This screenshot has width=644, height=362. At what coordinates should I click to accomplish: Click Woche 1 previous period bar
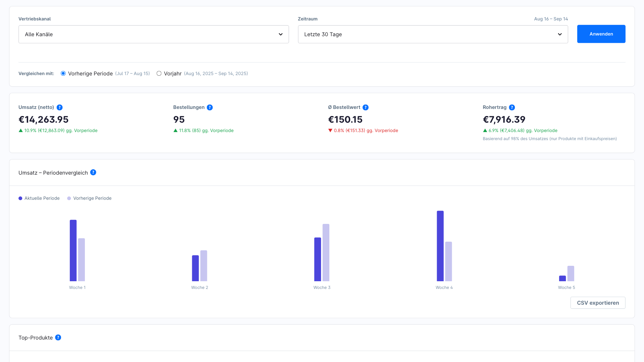[82, 260]
